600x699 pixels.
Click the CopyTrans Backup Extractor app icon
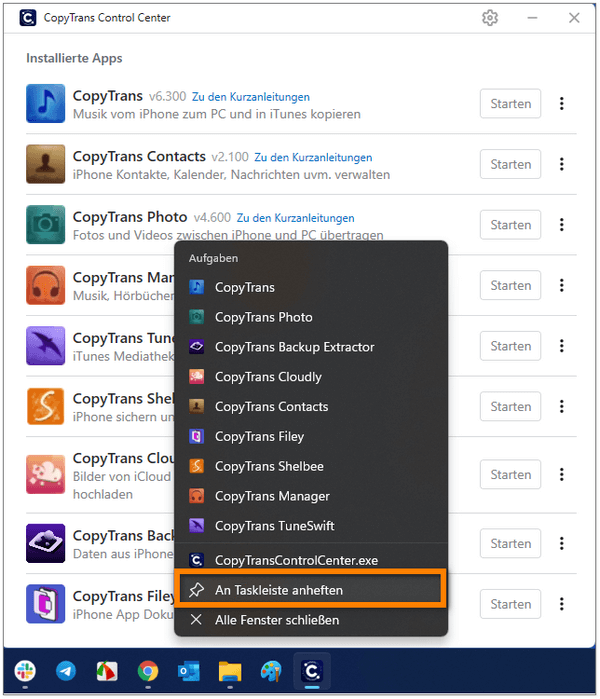coord(45,543)
